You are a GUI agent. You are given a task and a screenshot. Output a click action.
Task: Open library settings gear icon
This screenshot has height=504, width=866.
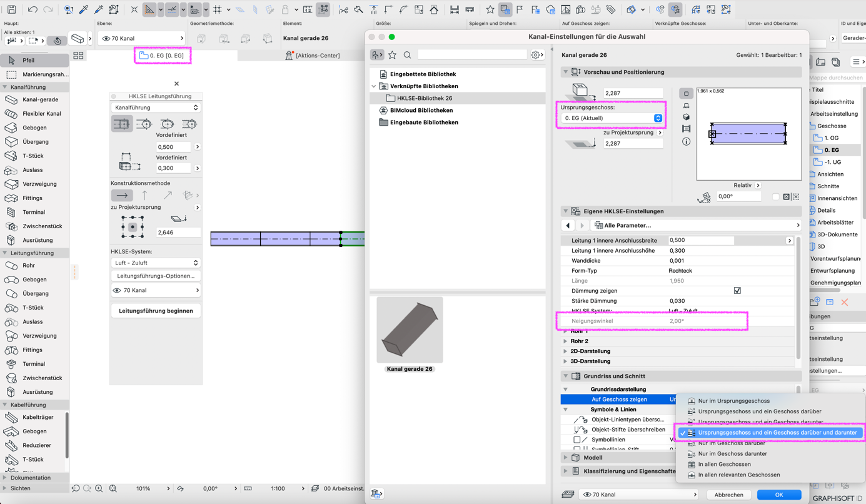coord(536,55)
